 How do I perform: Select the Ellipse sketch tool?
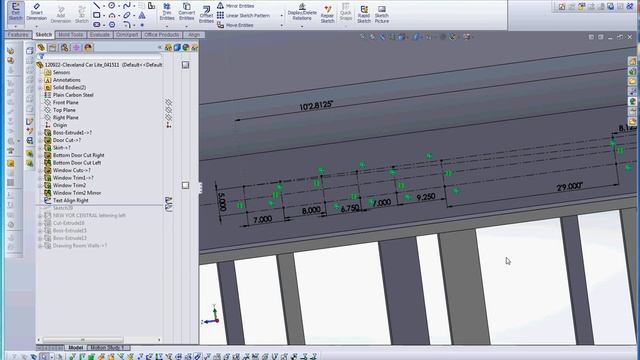[127, 15]
